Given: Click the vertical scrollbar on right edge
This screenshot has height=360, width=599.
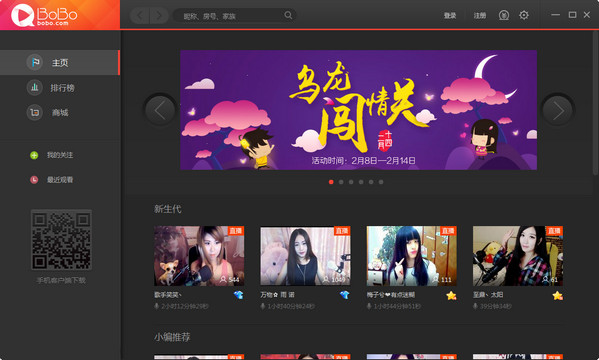Looking at the screenshot, I should (595, 103).
